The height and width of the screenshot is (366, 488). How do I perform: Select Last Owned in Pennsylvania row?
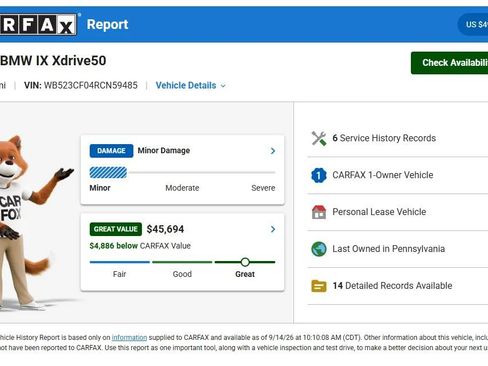click(398, 249)
